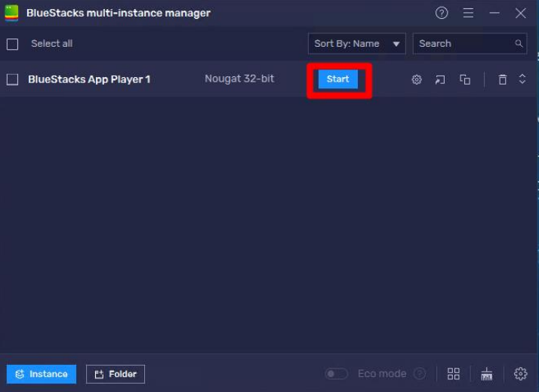Create a new Instance
This screenshot has width=539, height=392.
(42, 374)
